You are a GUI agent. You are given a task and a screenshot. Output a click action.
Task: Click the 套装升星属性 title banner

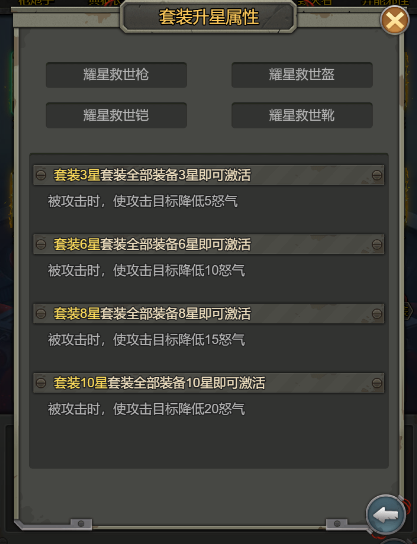click(208, 17)
